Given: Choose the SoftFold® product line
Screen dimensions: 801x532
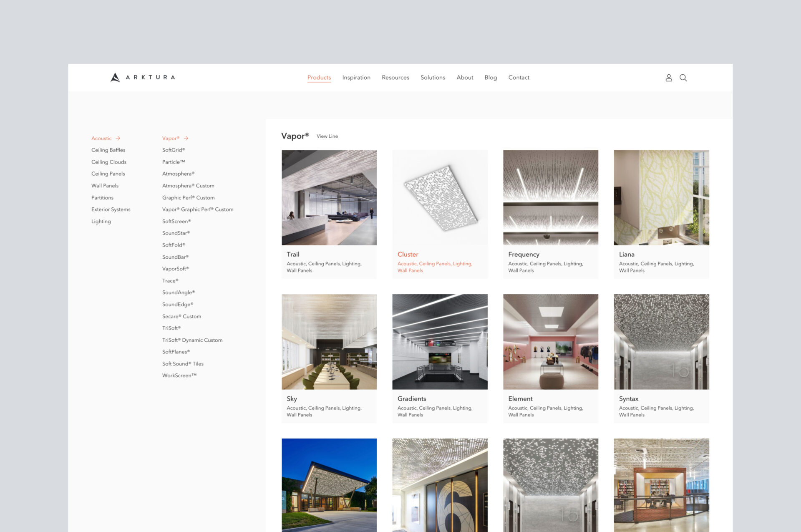Looking at the screenshot, I should click(174, 245).
